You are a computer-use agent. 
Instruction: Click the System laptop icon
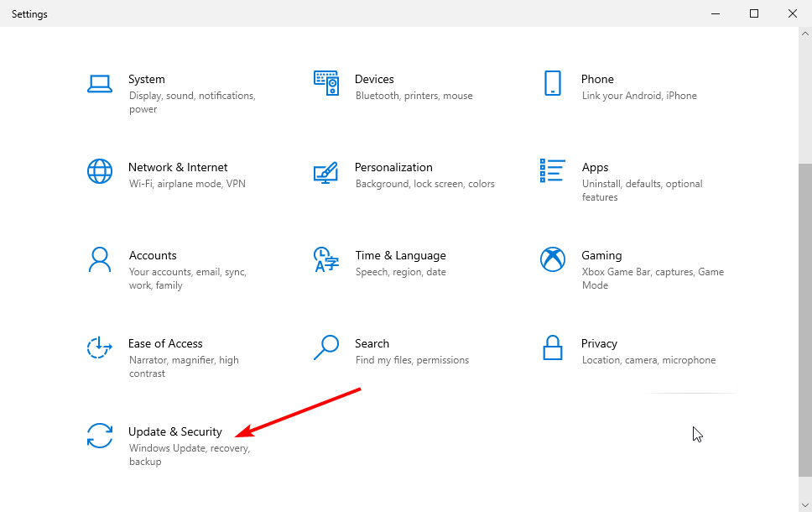tap(100, 83)
